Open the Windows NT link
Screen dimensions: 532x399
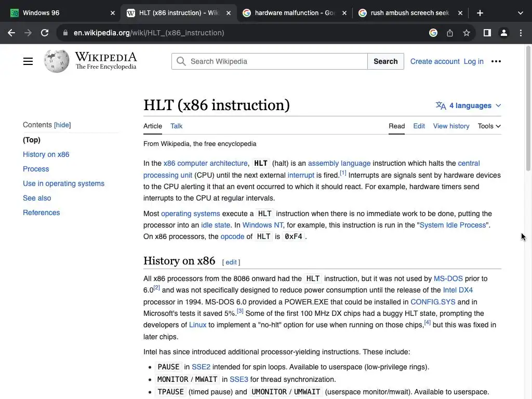pos(262,225)
